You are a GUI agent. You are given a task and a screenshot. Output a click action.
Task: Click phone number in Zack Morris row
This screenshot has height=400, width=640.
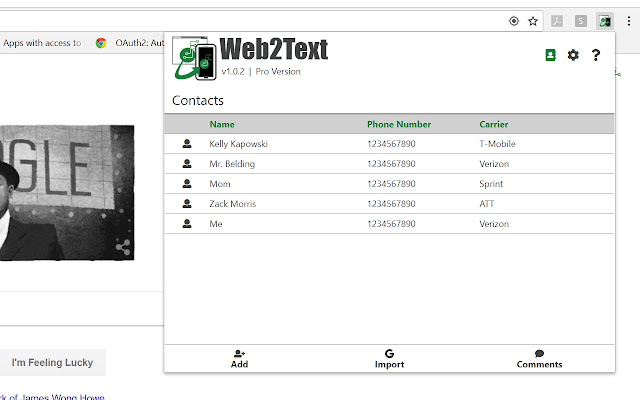[x=391, y=203]
